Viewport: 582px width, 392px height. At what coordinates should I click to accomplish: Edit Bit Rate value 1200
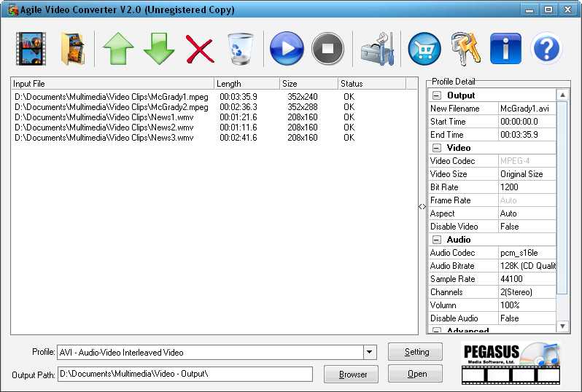527,187
